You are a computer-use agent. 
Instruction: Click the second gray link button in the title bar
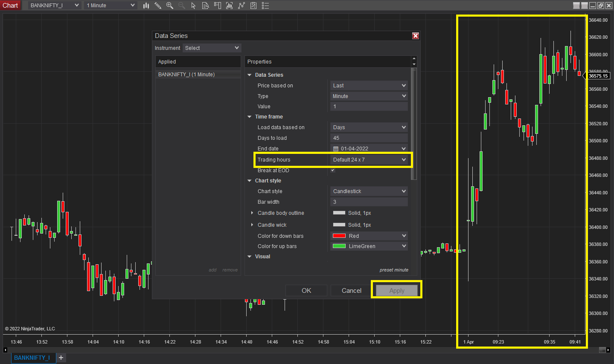click(x=585, y=6)
